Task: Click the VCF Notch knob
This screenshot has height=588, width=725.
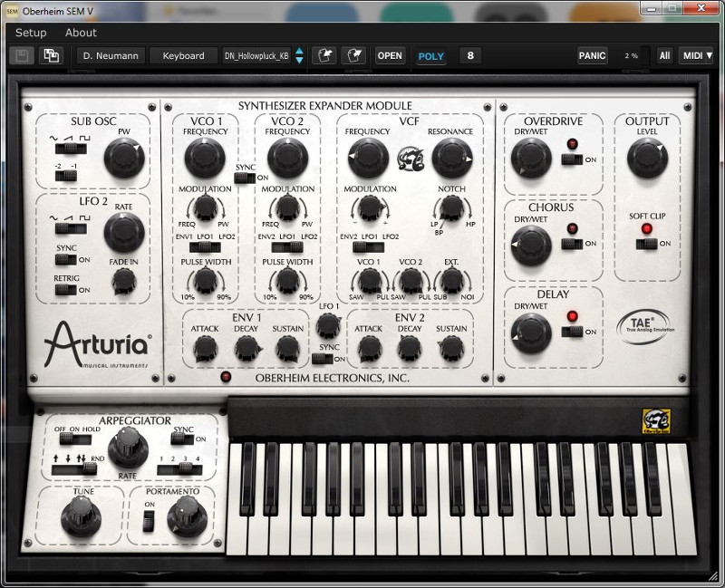Action: click(451, 208)
